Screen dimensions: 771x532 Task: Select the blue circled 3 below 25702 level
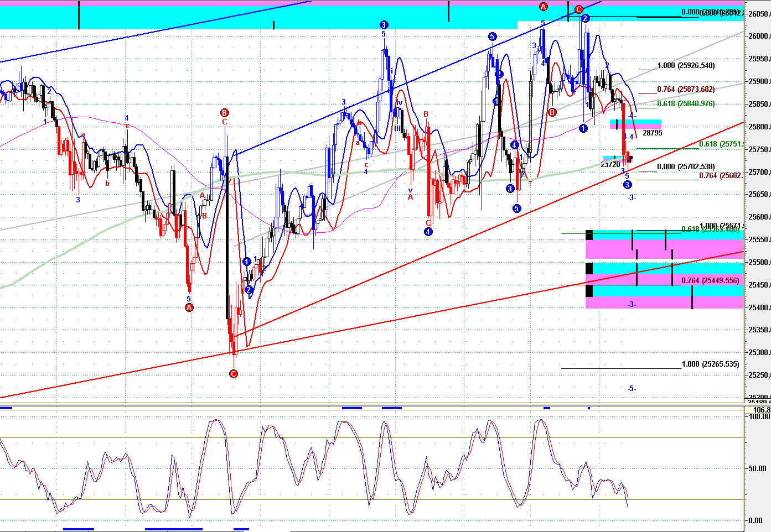pyautogui.click(x=627, y=185)
